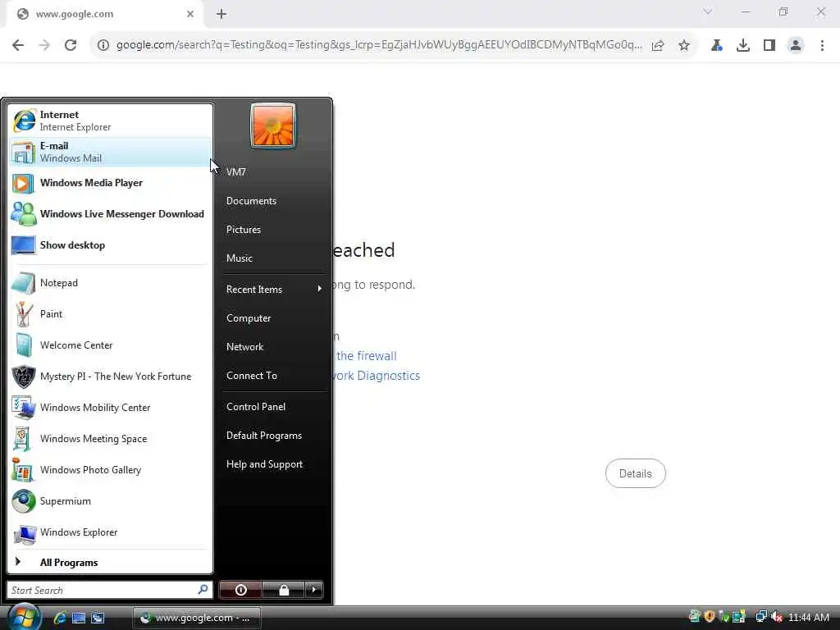840x630 pixels.
Task: Click the muted volume tray icon
Action: coord(776,617)
